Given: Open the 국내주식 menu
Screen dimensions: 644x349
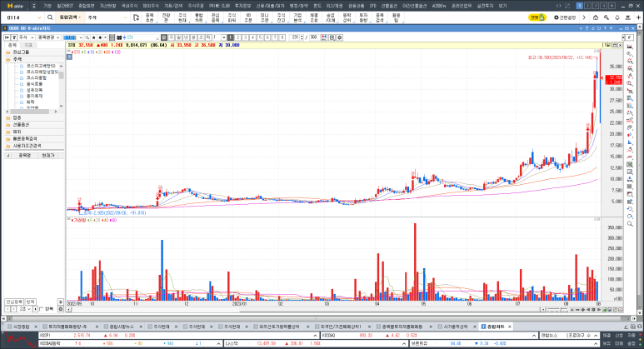Looking at the screenshot, I should pyautogui.click(x=129, y=6).
